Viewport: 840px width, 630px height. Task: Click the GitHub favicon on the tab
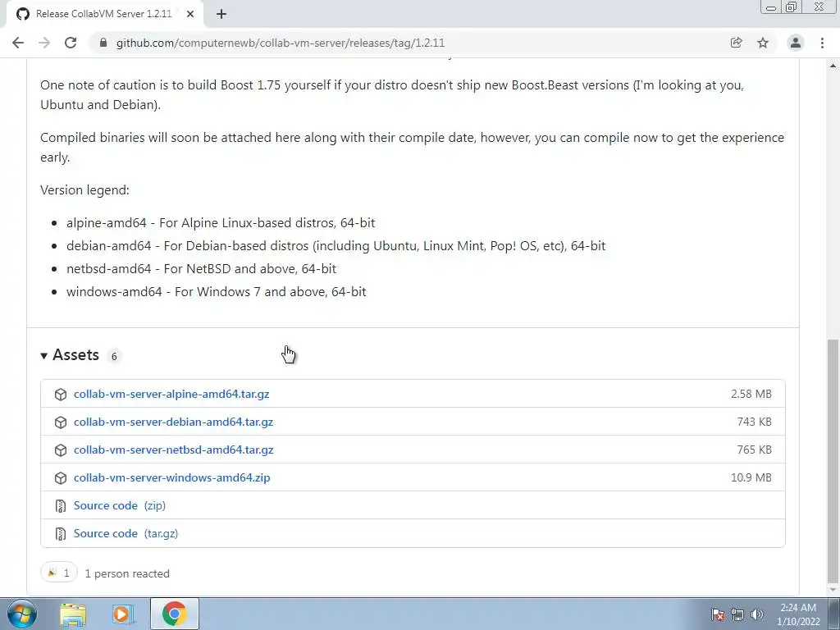22,14
